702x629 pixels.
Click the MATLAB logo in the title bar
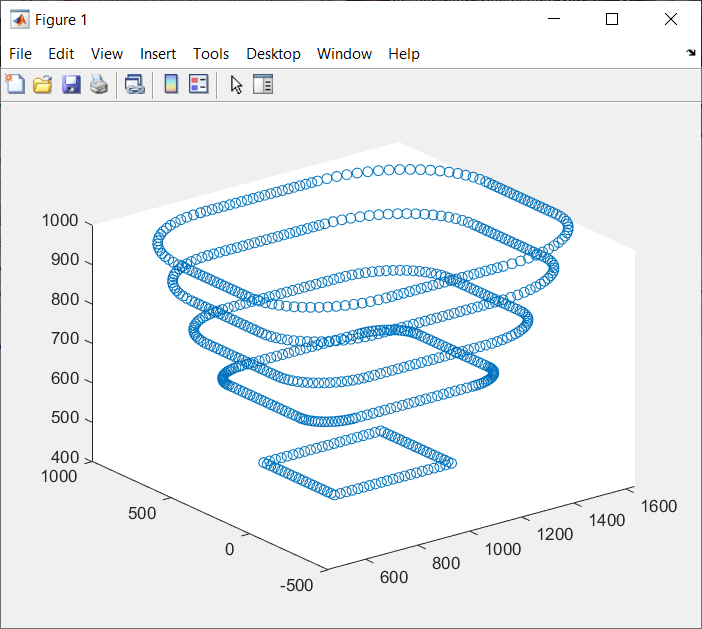point(19,19)
